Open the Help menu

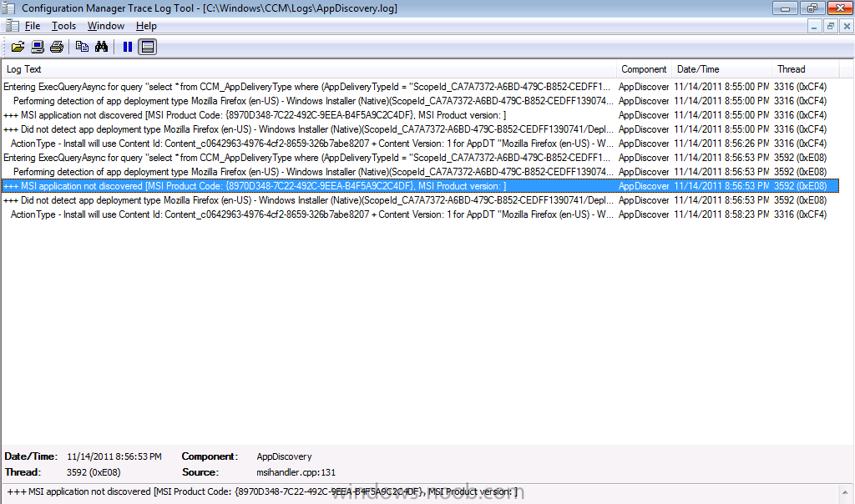(x=146, y=26)
